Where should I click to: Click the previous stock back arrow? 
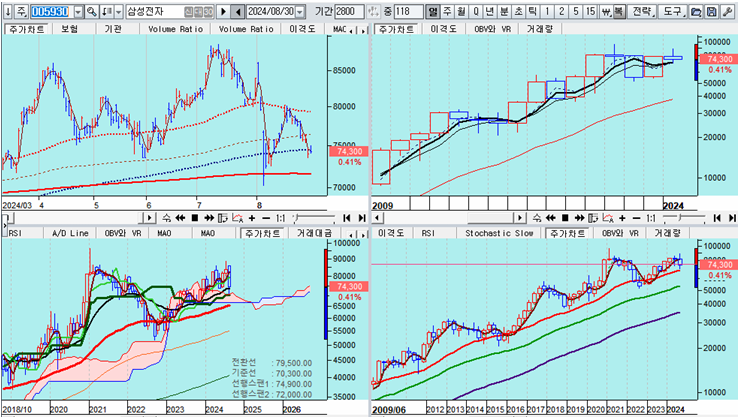[238, 11]
